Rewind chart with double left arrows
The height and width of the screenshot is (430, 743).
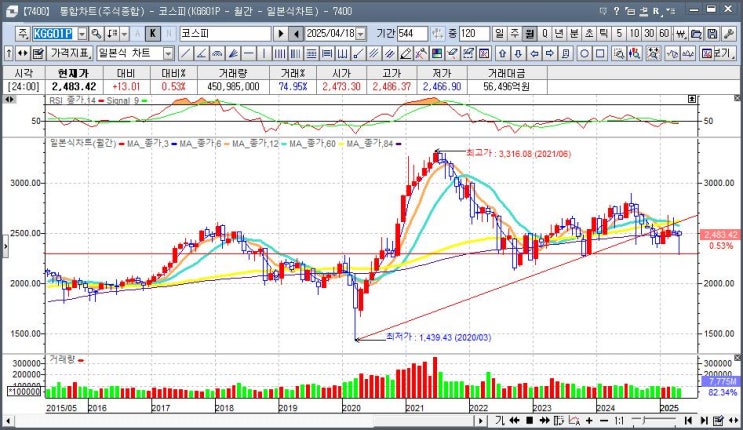coord(514,421)
